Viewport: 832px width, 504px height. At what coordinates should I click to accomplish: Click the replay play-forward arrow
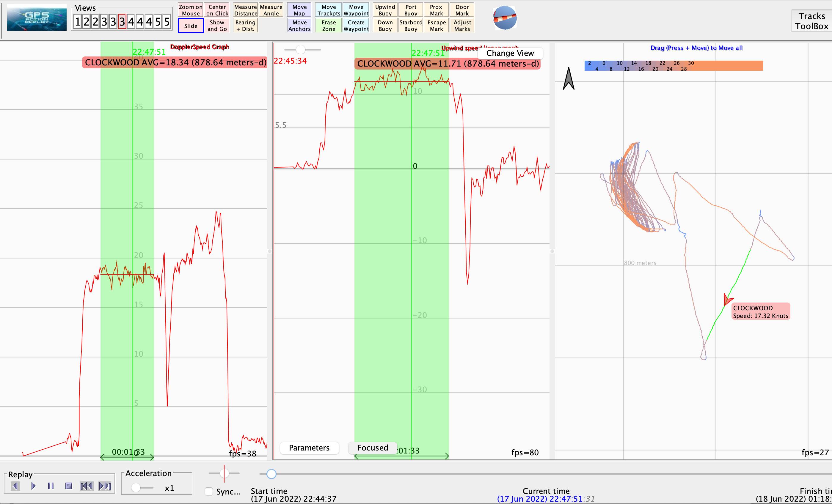click(33, 486)
